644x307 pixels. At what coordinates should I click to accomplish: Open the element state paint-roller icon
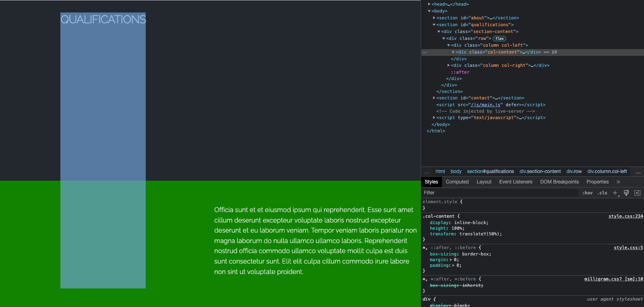(x=626, y=193)
